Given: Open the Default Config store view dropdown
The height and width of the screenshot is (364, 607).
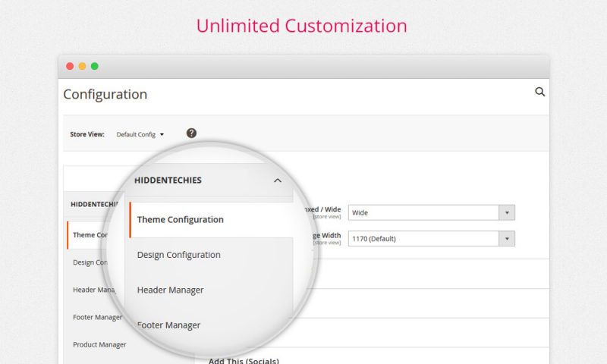Looking at the screenshot, I should point(140,135).
